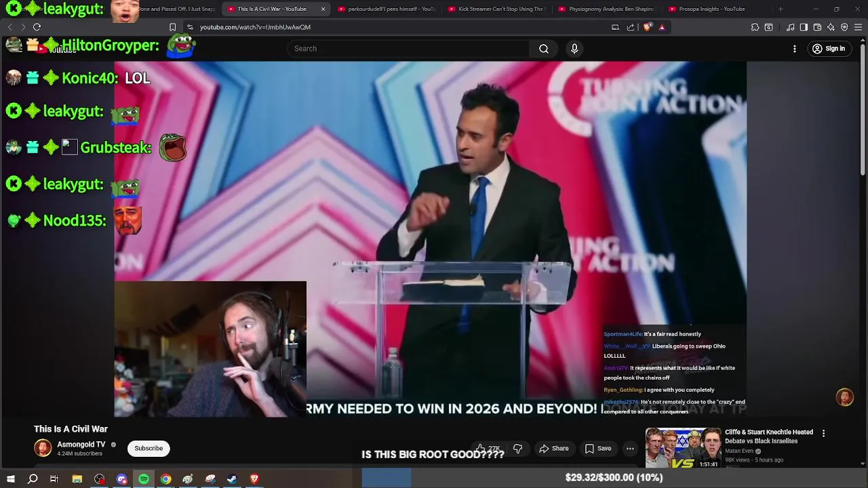Image resolution: width=868 pixels, height=488 pixels.
Task: Open a new browser tab with plus button
Action: tap(781, 9)
